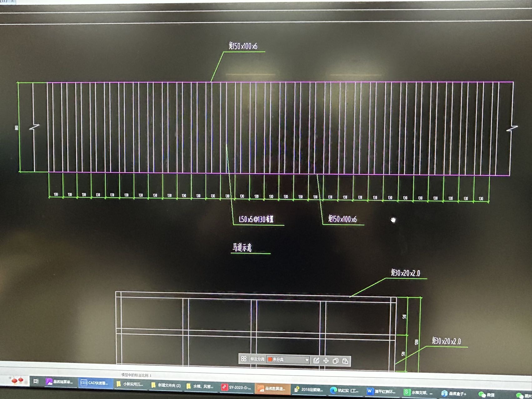Click the move arrows icon on annotation toolbar
The width and height of the screenshot is (532, 399).
tap(326, 361)
